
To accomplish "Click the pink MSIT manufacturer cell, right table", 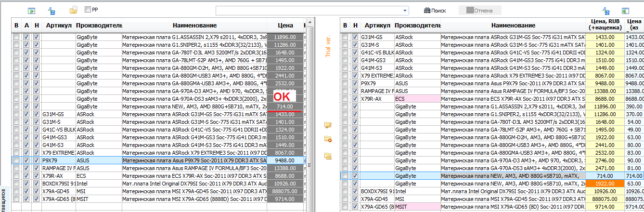I will pyautogui.click(x=417, y=207).
